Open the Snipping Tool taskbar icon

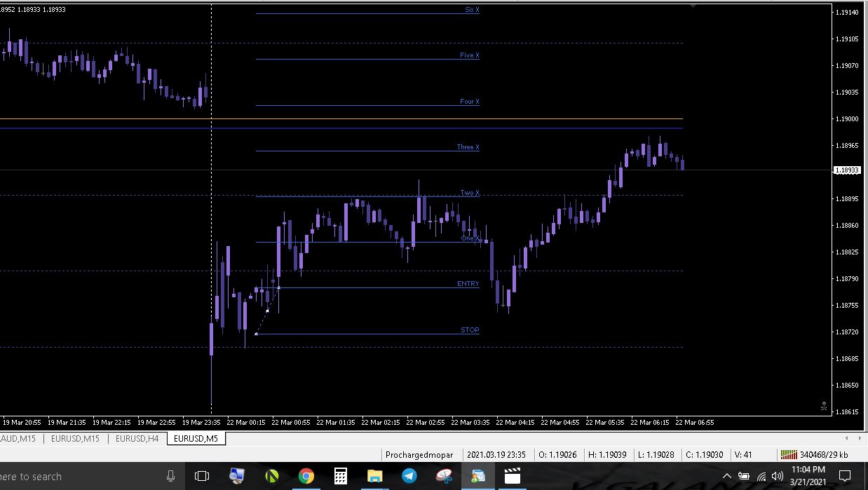pyautogui.click(x=444, y=477)
